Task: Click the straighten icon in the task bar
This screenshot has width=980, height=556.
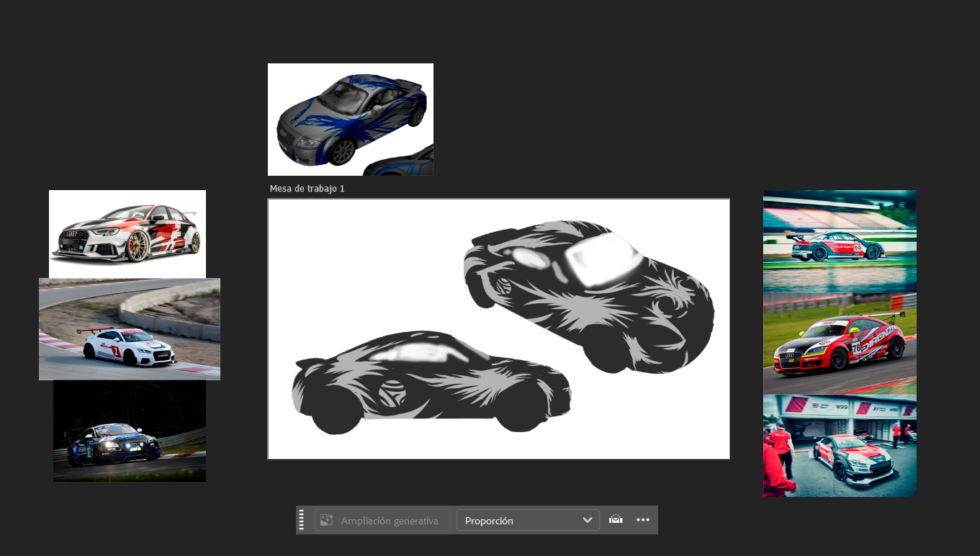Action: point(616,520)
